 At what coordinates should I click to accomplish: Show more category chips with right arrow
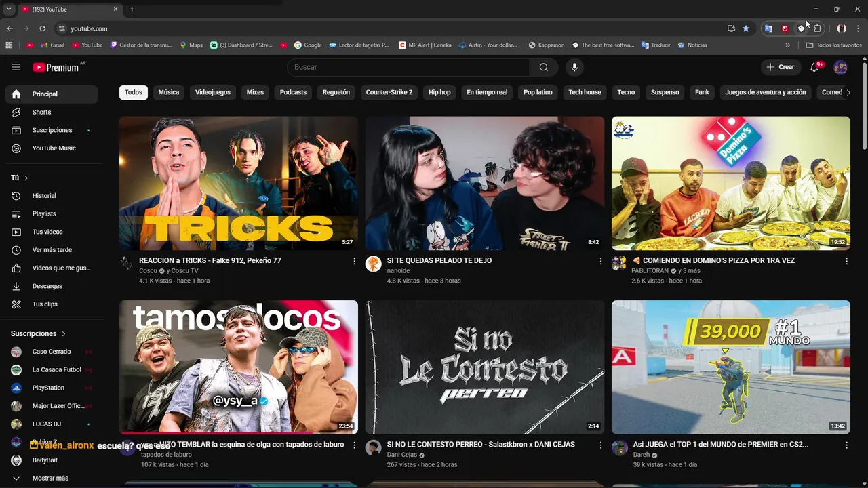848,93
